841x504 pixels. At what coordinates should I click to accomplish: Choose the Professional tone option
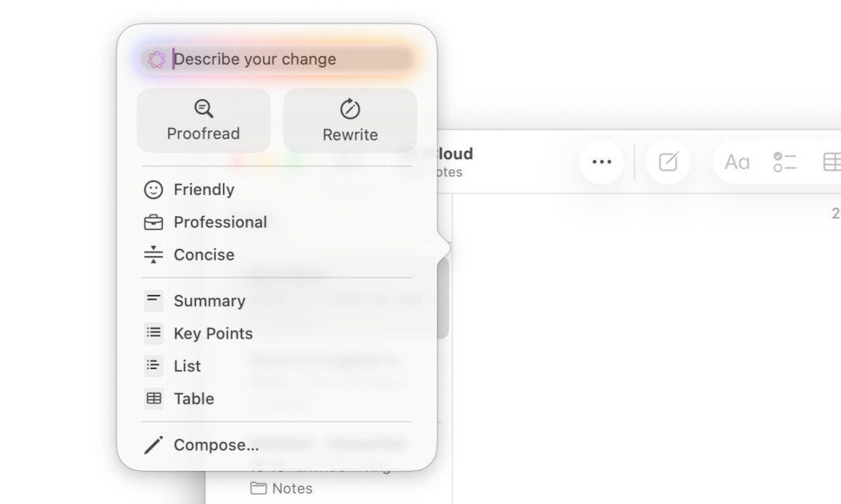click(x=220, y=222)
